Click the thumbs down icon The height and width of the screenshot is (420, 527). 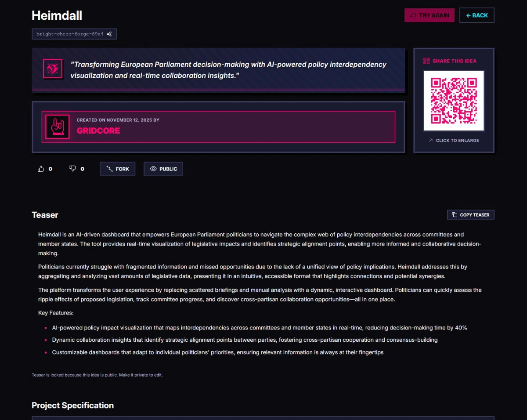pyautogui.click(x=72, y=169)
